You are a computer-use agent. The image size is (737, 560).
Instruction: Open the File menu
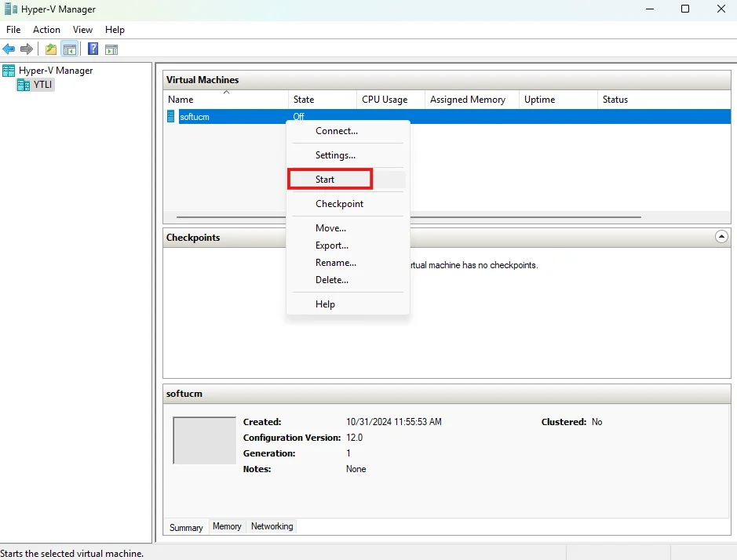pyautogui.click(x=13, y=30)
